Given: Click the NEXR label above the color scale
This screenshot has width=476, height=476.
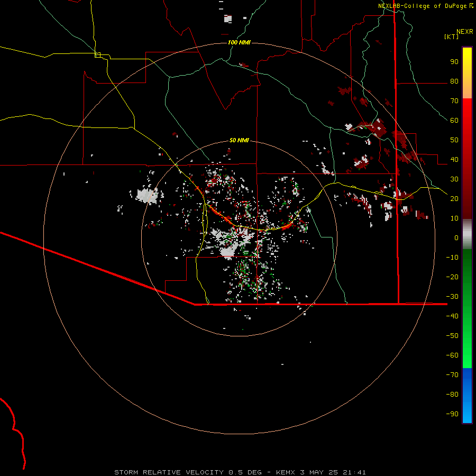Looking at the screenshot, I should (x=465, y=32).
